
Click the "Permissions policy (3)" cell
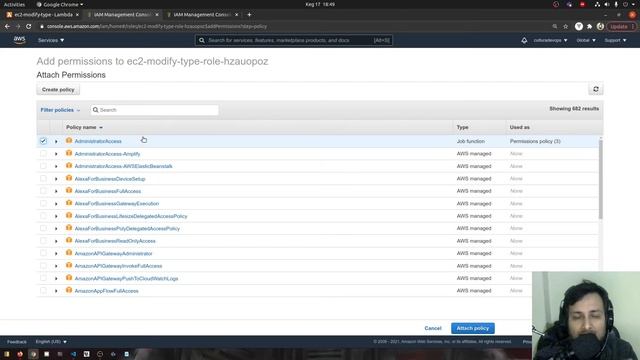tap(535, 141)
